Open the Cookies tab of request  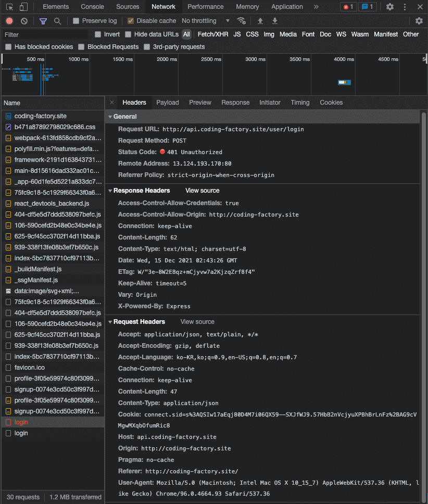pyautogui.click(x=331, y=103)
